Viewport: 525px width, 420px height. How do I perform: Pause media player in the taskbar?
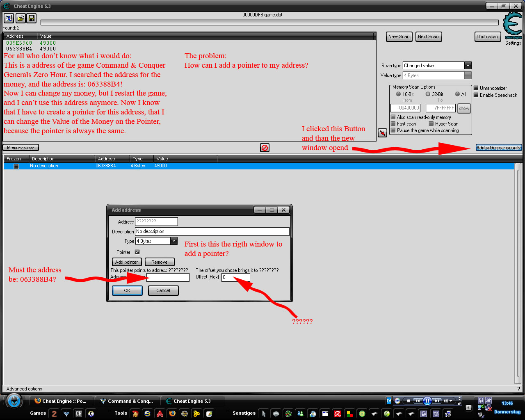427,401
